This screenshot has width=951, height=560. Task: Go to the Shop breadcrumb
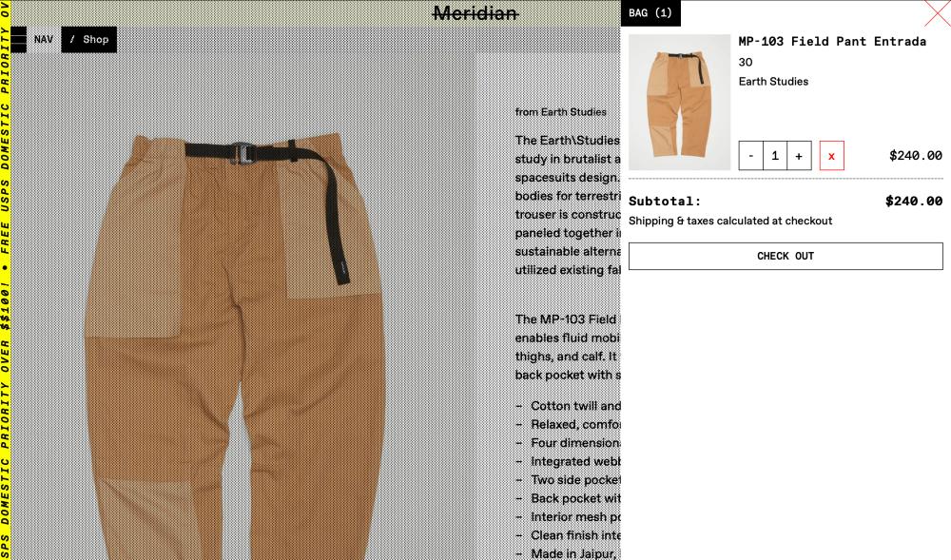pyautogui.click(x=89, y=39)
